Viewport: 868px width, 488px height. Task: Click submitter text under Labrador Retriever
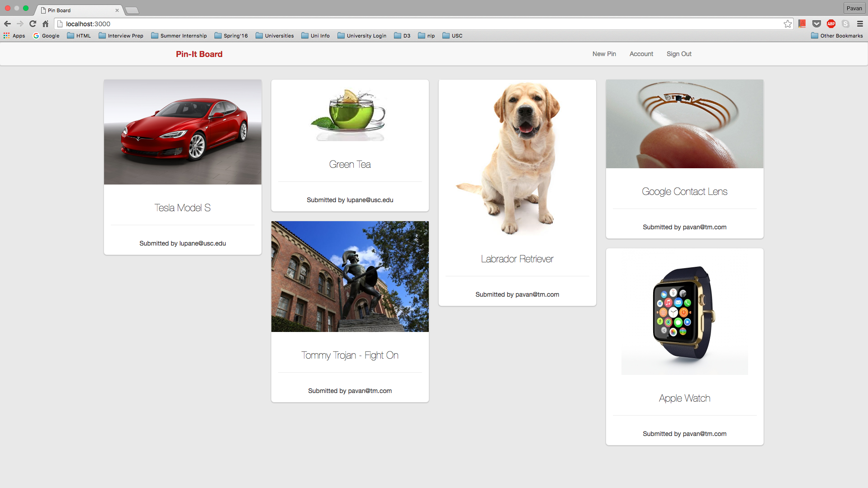[x=517, y=294]
